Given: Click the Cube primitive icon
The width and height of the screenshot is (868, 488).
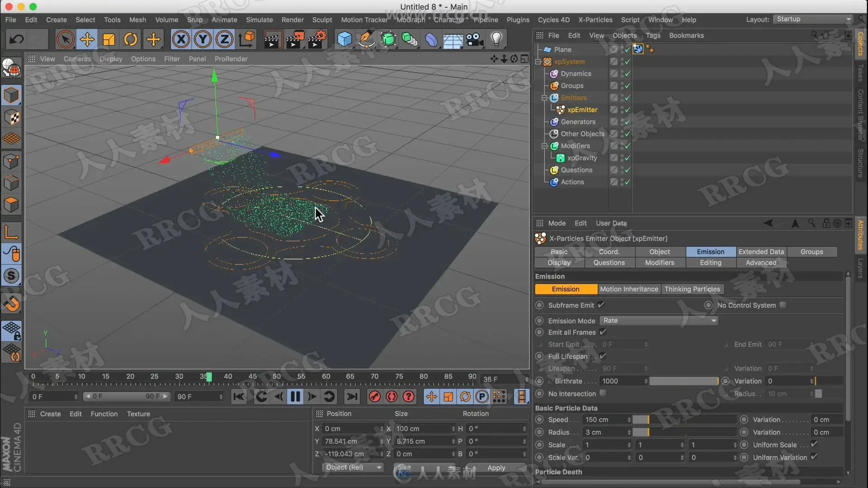Looking at the screenshot, I should point(344,39).
